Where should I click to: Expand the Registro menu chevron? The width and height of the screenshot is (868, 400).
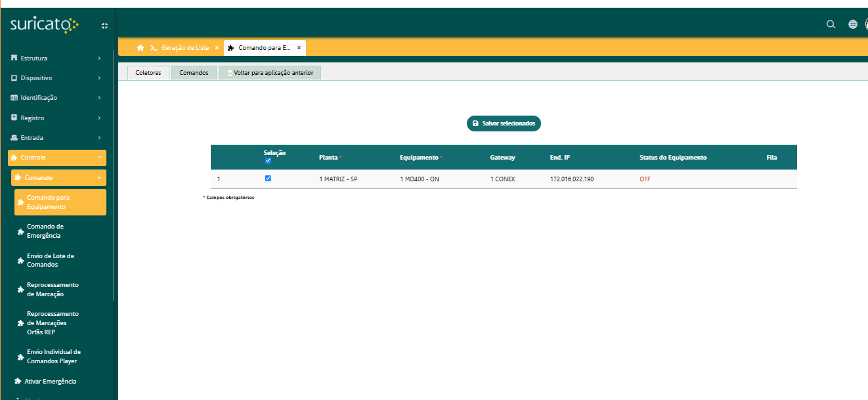(x=99, y=118)
